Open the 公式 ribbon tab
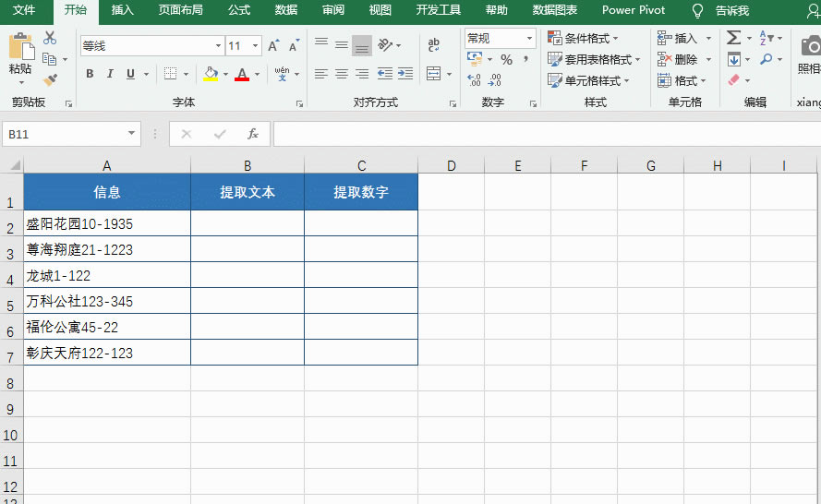 (239, 10)
